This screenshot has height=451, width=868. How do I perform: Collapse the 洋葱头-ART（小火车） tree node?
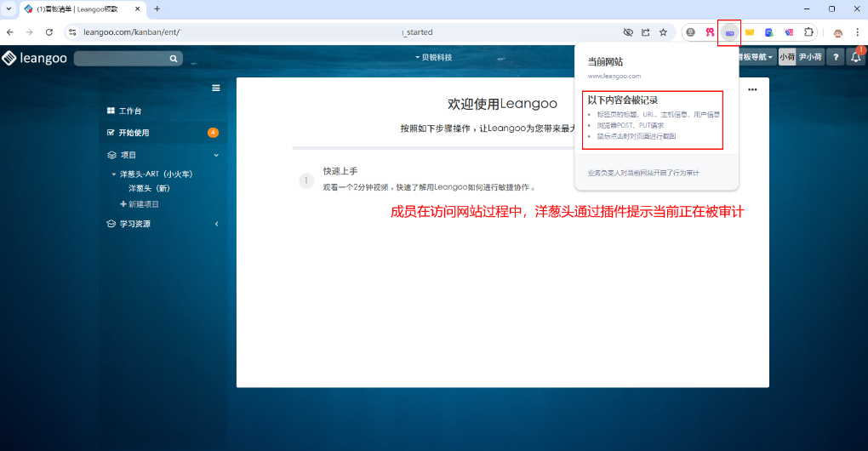tap(114, 174)
